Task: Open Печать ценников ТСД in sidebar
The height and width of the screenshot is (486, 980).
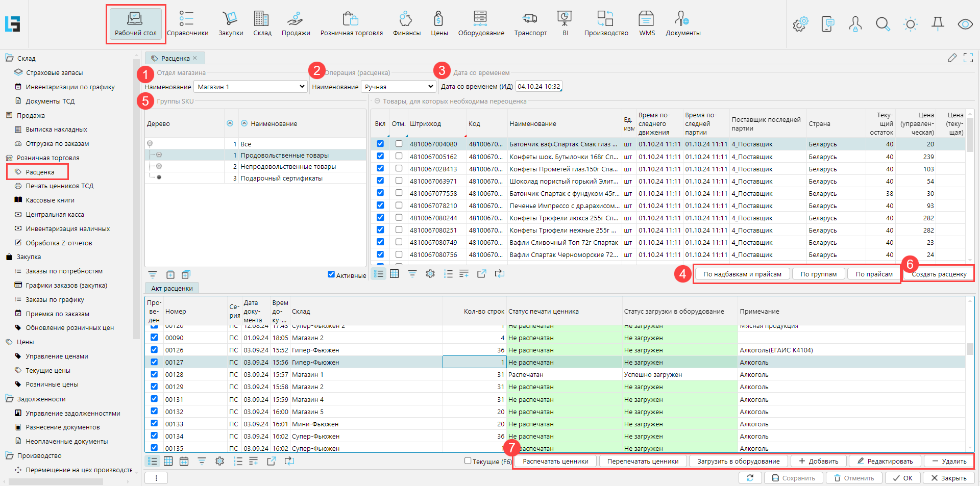Action: point(59,186)
